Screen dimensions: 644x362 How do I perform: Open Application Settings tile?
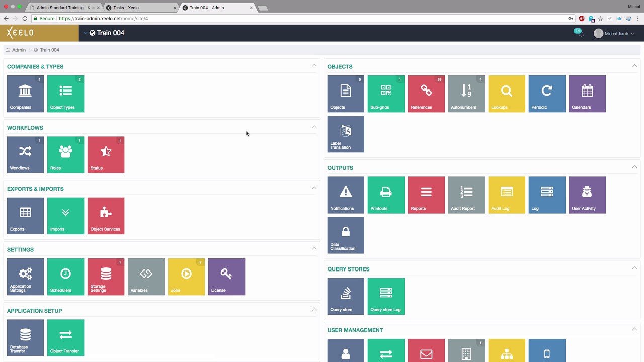point(25,277)
